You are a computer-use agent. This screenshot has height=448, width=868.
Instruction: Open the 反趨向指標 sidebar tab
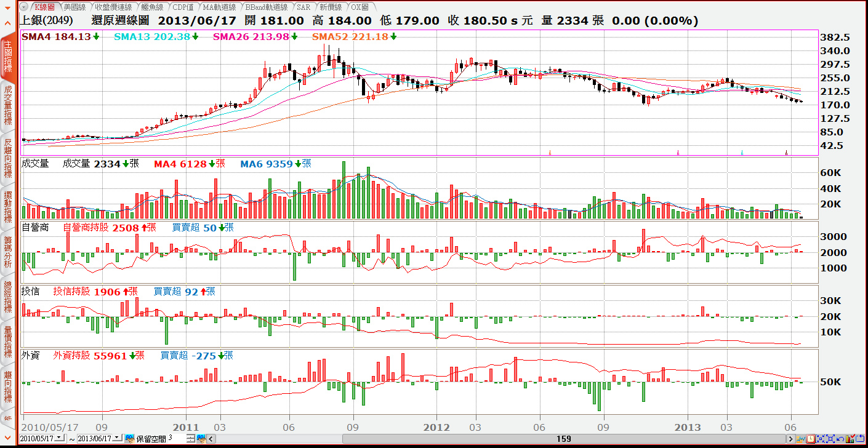pyautogui.click(x=8, y=159)
